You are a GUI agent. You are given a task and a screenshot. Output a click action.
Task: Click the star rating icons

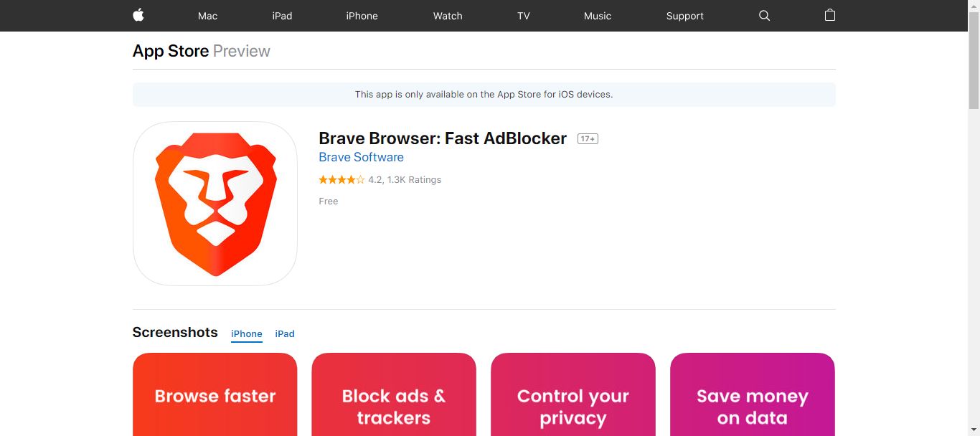pos(341,180)
